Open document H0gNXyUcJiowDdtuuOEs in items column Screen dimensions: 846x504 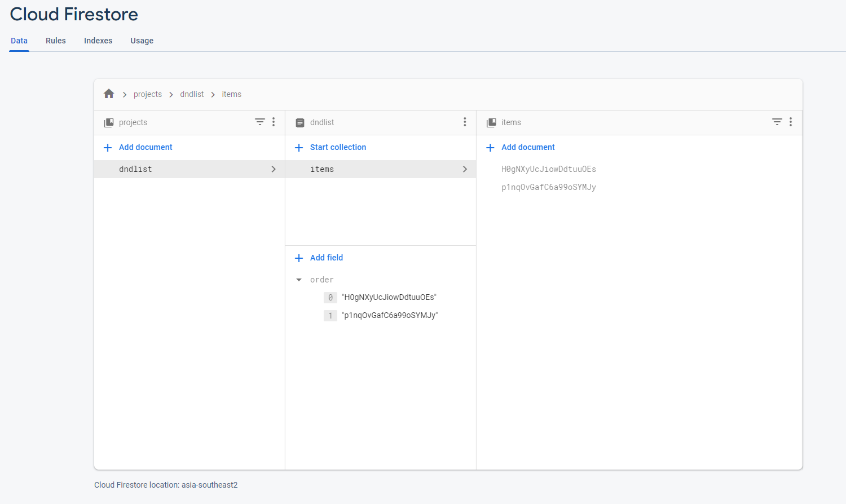549,169
